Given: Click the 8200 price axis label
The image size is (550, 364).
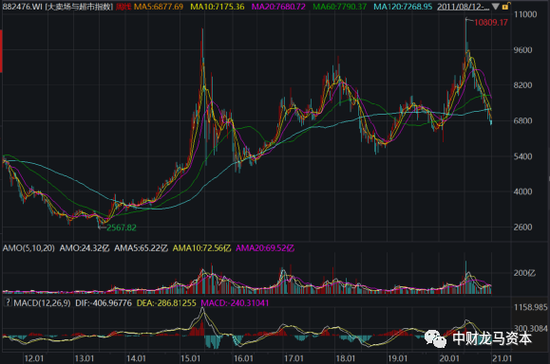Looking at the screenshot, I should point(523,85).
